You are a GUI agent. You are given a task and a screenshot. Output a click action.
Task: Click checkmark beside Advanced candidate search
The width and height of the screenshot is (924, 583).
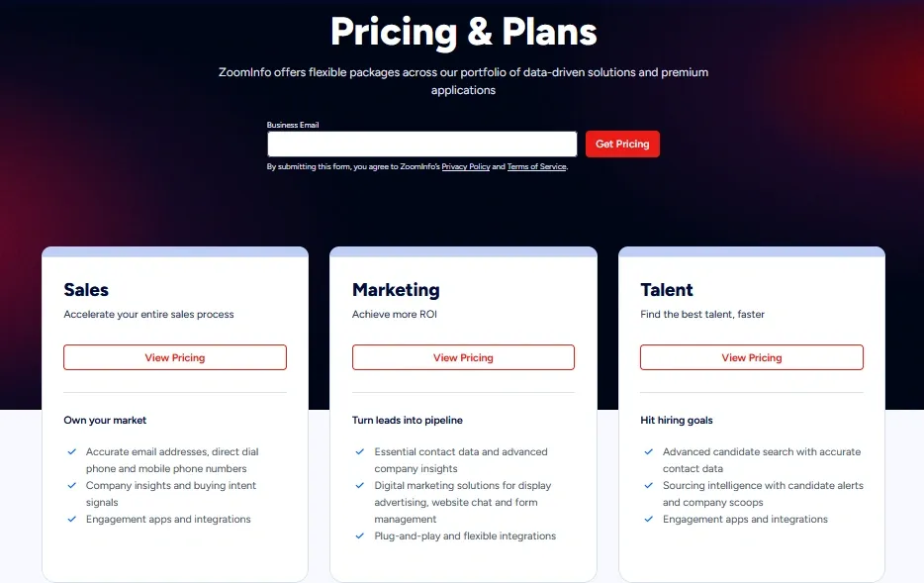[x=649, y=452]
